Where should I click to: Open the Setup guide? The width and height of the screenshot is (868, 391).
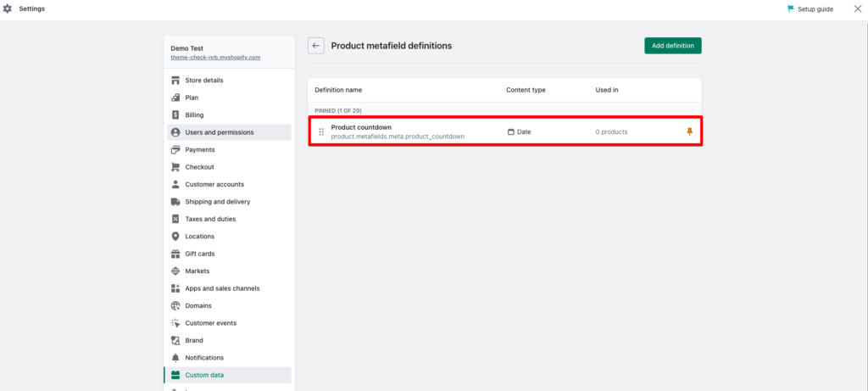(x=810, y=8)
